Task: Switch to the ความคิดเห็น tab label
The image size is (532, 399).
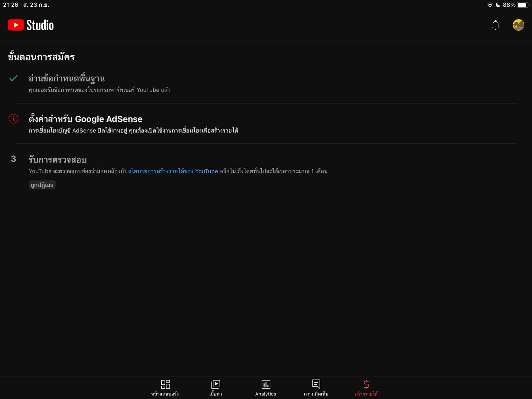Action: tap(316, 394)
